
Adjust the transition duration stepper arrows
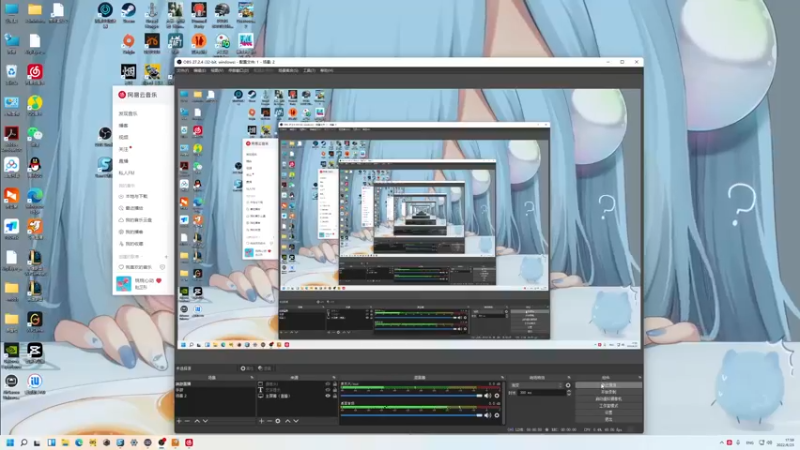(568, 393)
